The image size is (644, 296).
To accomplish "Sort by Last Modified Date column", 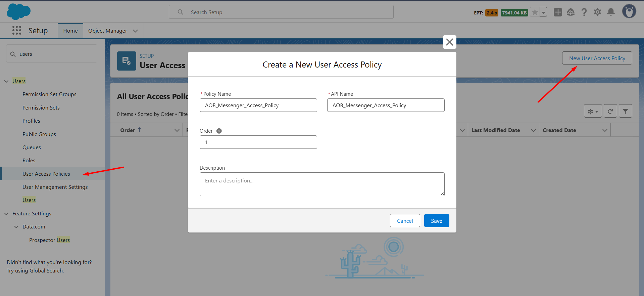I will point(496,130).
